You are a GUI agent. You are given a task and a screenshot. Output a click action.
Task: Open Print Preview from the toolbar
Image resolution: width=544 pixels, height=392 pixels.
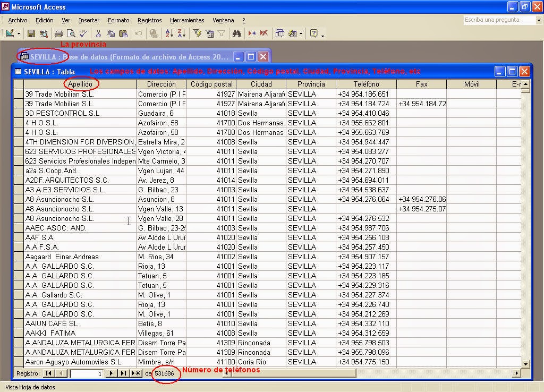coord(71,33)
